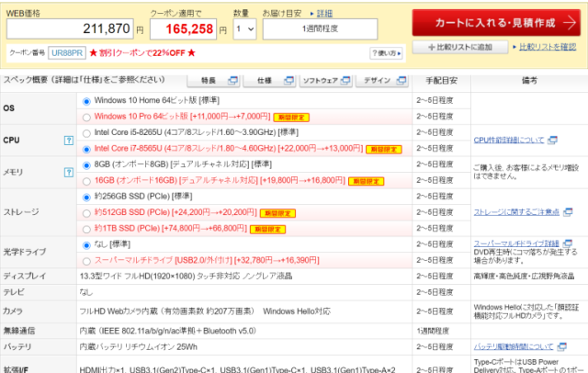Image resolution: width=588 pixels, height=373 pixels.
Task: Click the 1週間程度 delivery estimate field
Action: click(x=320, y=28)
